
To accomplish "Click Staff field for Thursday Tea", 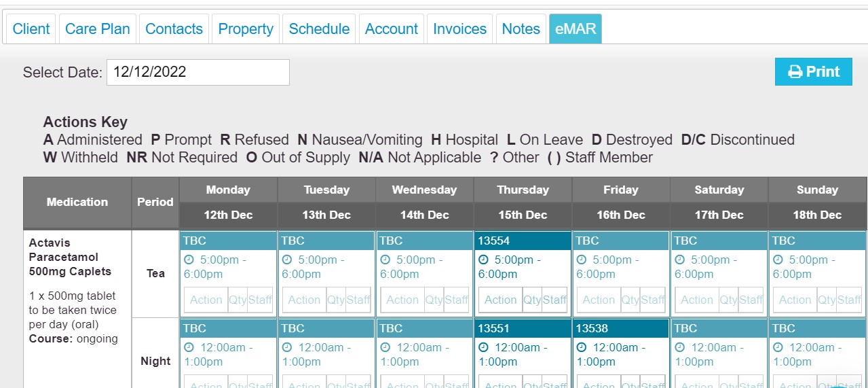I will point(554,300).
